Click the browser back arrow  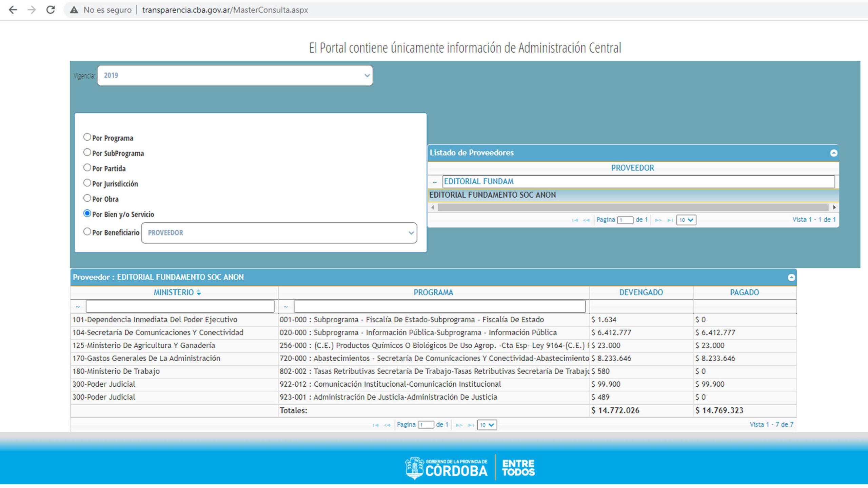[x=13, y=10]
